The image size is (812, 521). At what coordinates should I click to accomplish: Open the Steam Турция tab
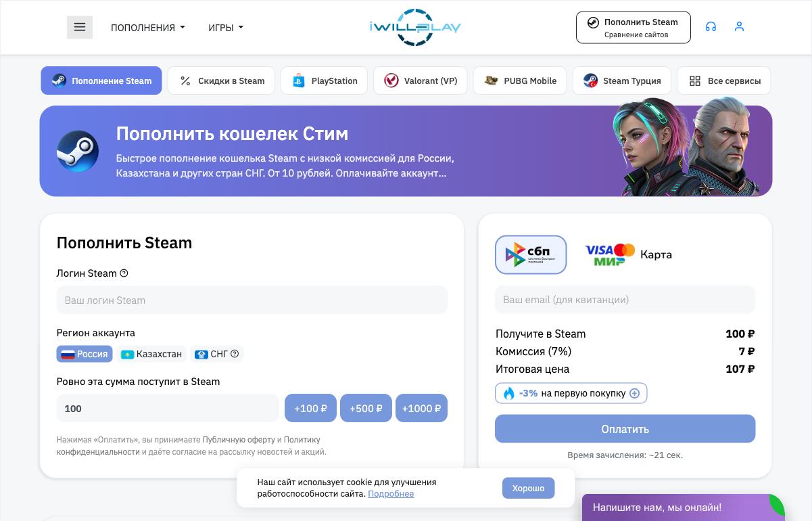[621, 81]
